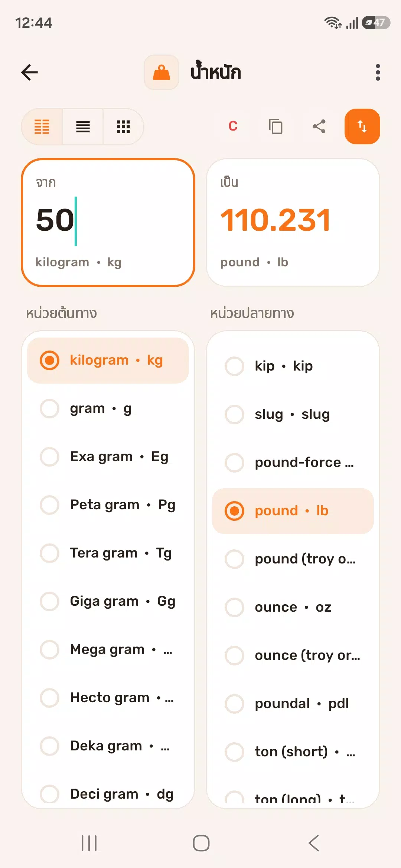Swap source and destination units
Image resolution: width=401 pixels, height=868 pixels.
[362, 126]
